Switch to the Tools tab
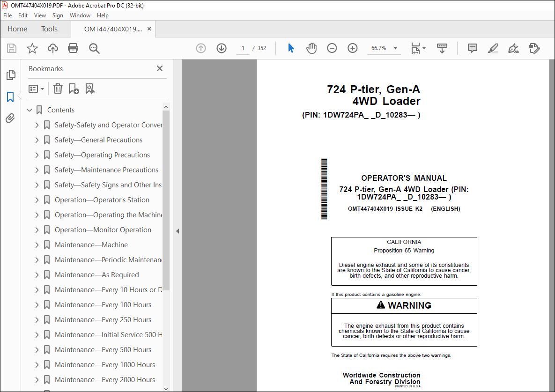 pyautogui.click(x=49, y=29)
